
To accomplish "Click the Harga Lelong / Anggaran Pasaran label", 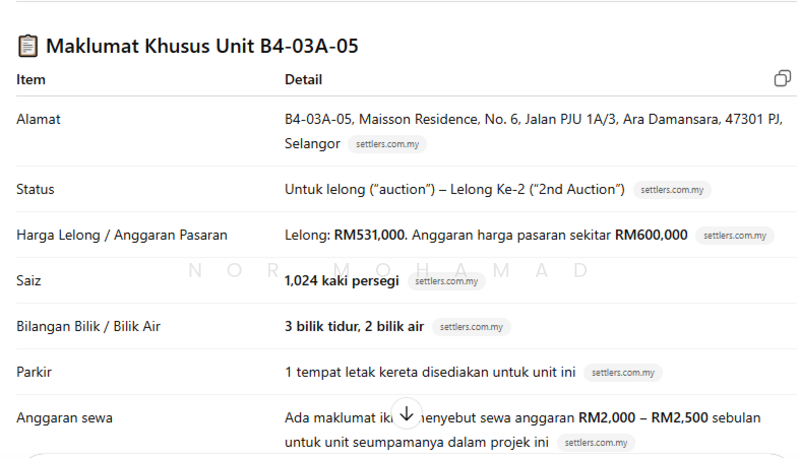I will click(x=121, y=236).
